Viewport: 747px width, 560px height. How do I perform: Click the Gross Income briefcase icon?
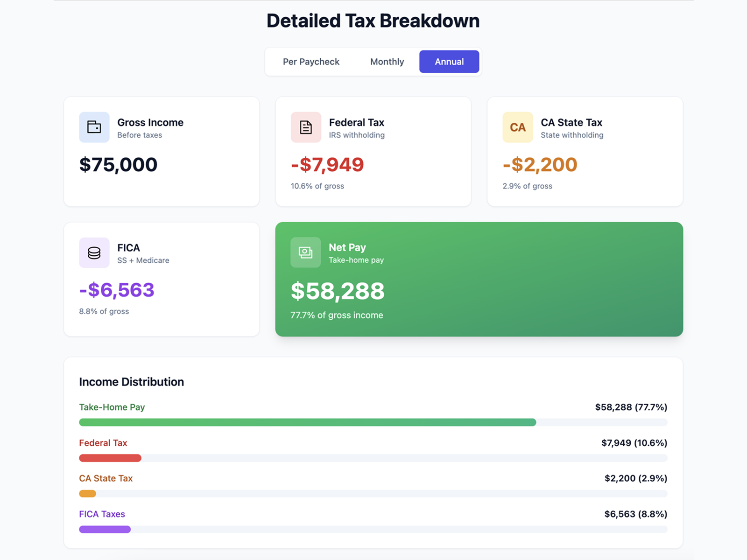tap(94, 127)
